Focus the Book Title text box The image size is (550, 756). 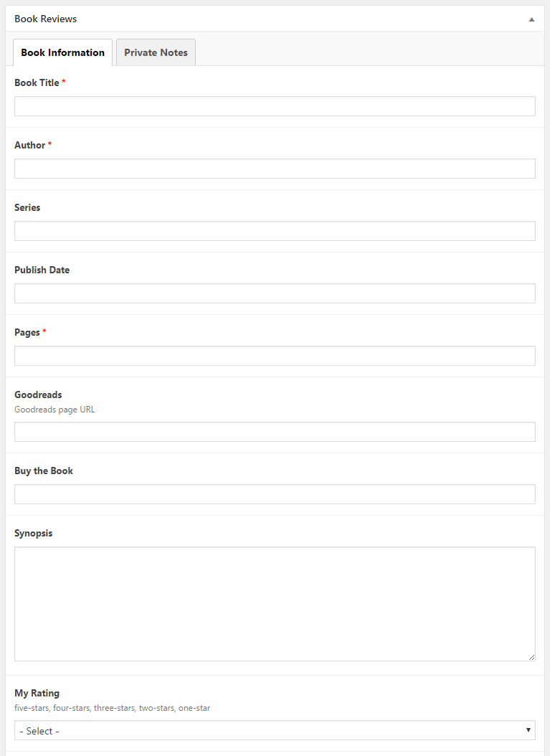coord(275,106)
